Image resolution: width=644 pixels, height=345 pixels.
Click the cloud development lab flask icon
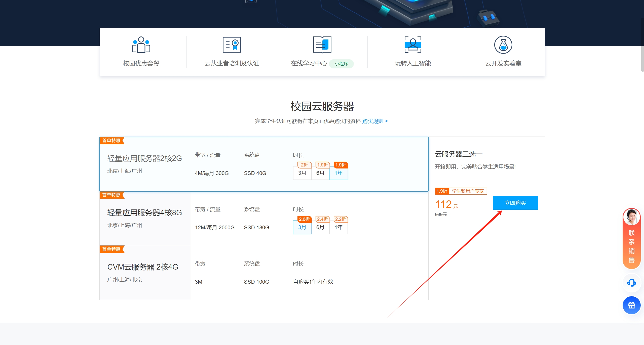(x=503, y=45)
